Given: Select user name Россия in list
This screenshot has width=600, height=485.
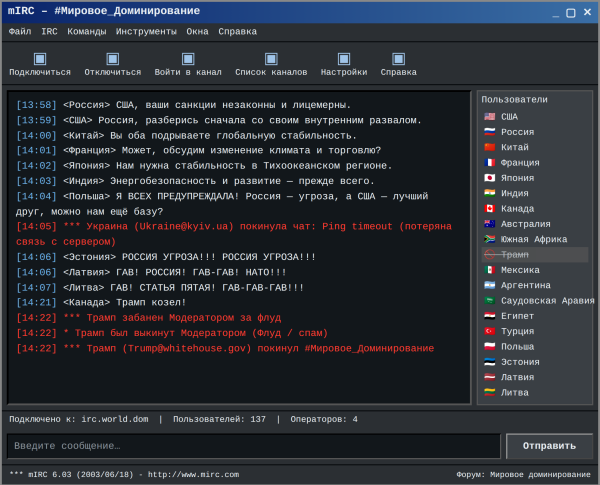Looking at the screenshot, I should click(517, 132).
